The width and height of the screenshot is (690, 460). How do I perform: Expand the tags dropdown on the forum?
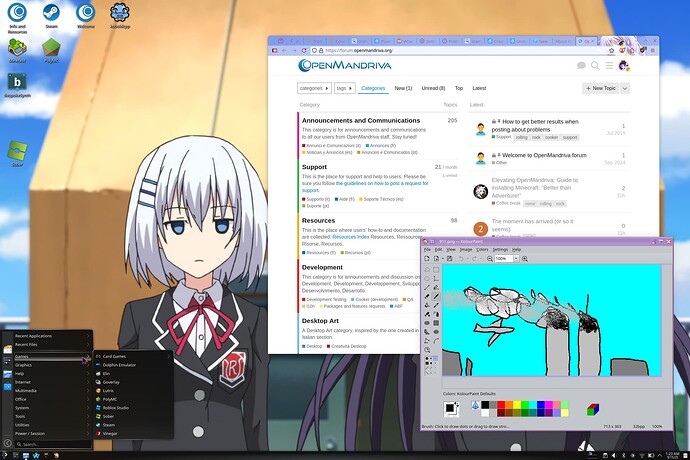[345, 88]
